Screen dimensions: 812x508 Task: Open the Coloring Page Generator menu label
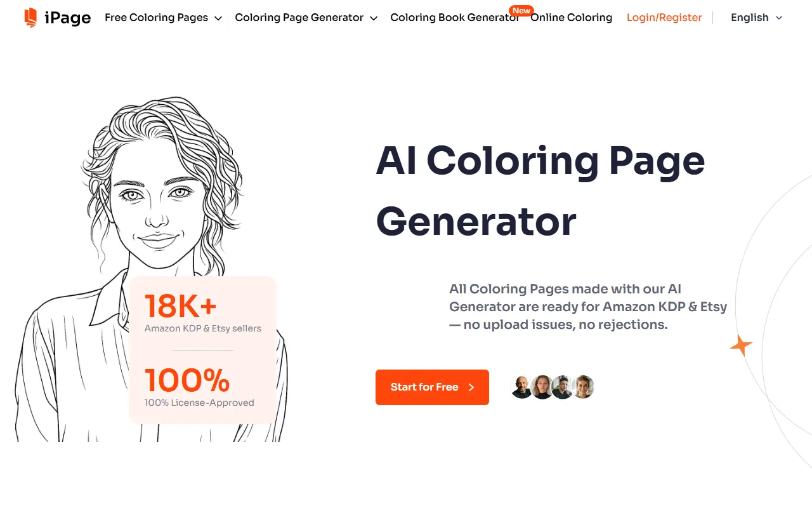(299, 18)
